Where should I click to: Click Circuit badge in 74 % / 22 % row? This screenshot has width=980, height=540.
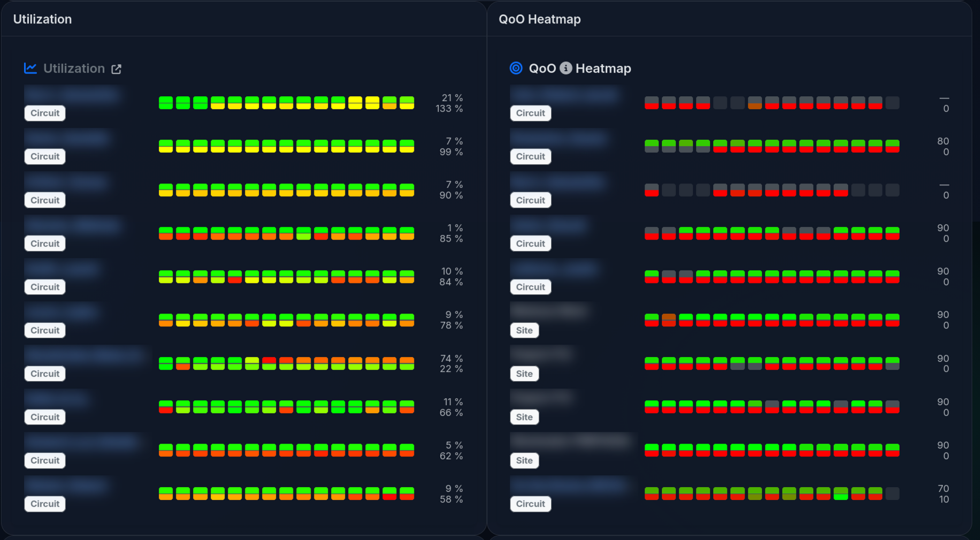45,374
